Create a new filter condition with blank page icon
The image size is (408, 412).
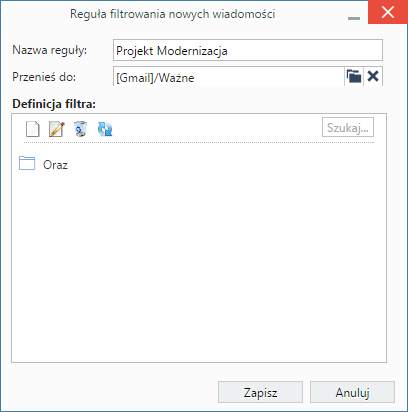click(33, 129)
